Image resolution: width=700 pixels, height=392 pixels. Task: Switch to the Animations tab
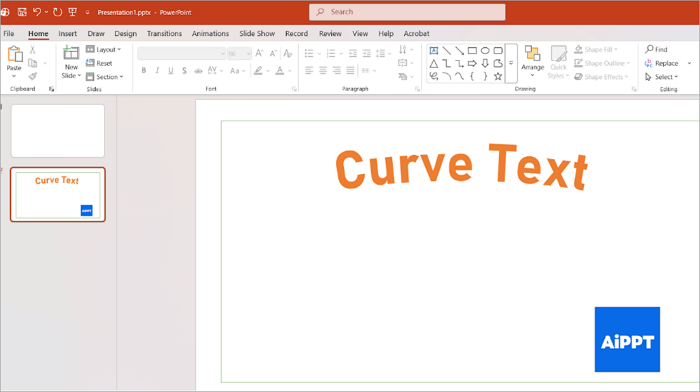pyautogui.click(x=210, y=33)
